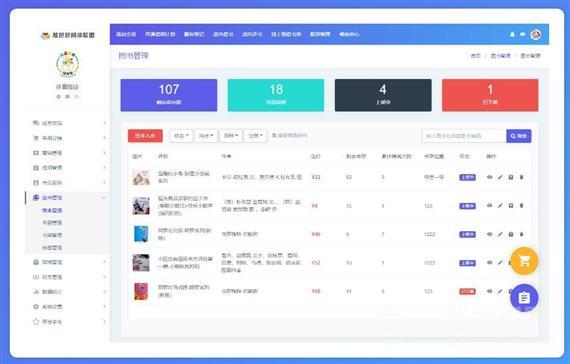This screenshot has width=570, height=364.
Task: Click the eye icon in the ¥46 book row
Action: click(490, 234)
